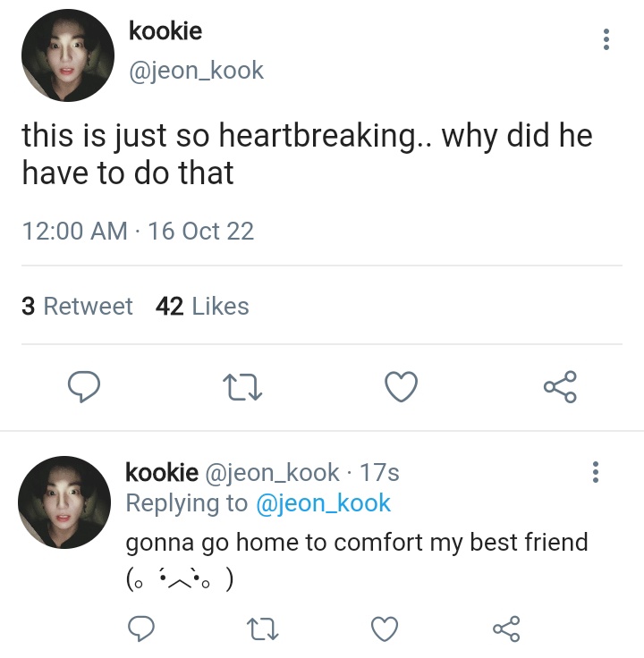Share the main tweet

click(560, 386)
